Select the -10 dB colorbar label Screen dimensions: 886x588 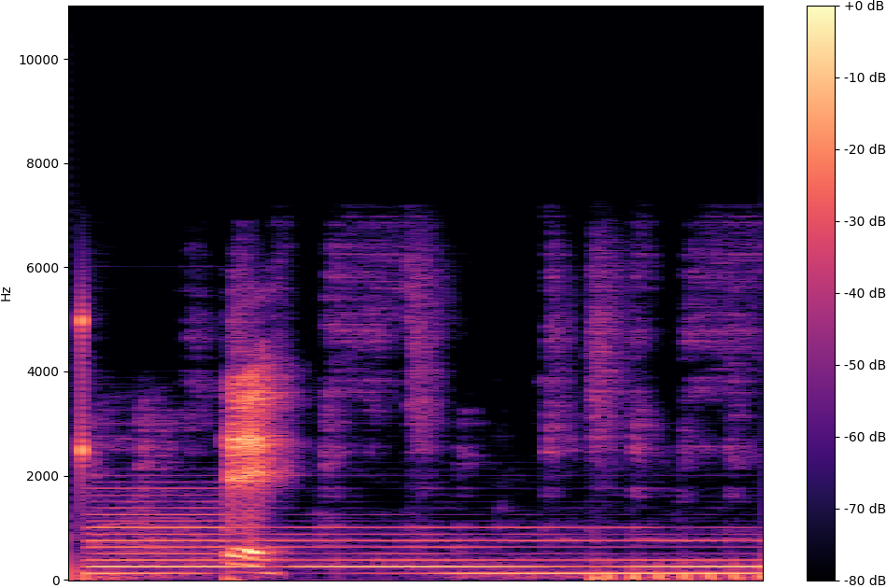click(865, 78)
